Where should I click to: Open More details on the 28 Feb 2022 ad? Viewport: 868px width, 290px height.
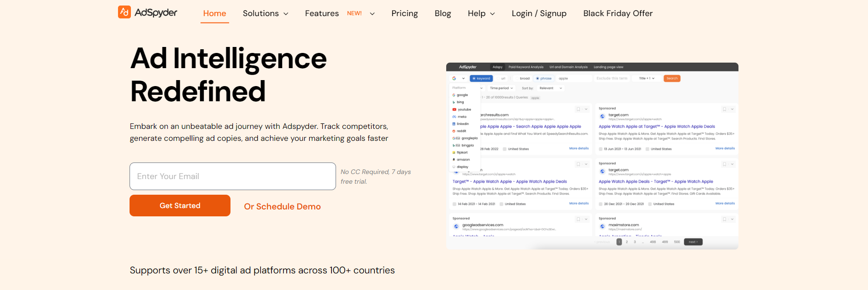tap(579, 148)
